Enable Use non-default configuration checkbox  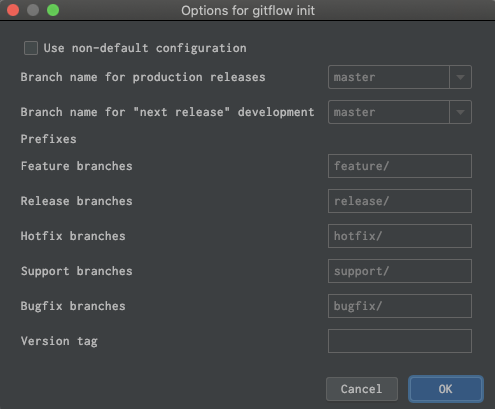[x=31, y=48]
